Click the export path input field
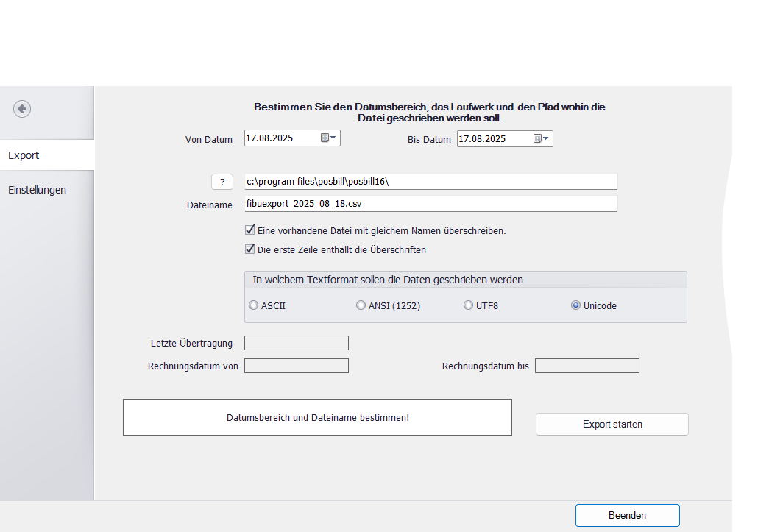 click(x=430, y=182)
